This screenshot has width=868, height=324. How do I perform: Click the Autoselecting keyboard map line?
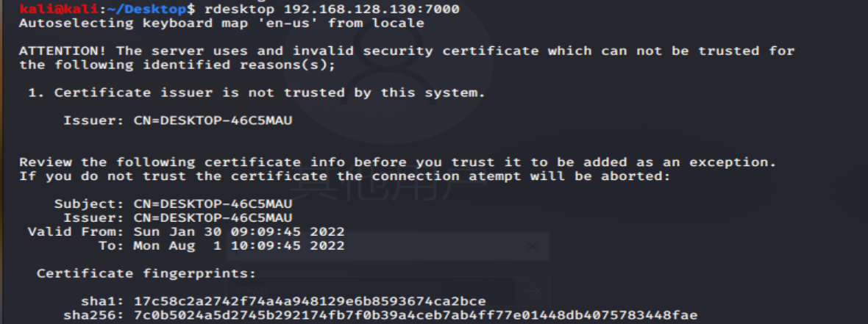(221, 24)
